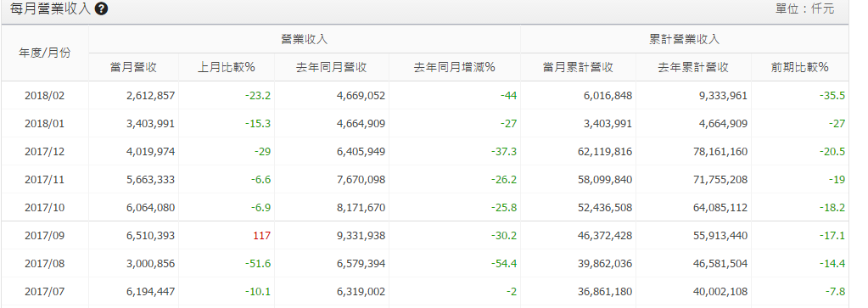Select the 2017/09 row date cell
This screenshot has width=868, height=308.
pyautogui.click(x=45, y=235)
